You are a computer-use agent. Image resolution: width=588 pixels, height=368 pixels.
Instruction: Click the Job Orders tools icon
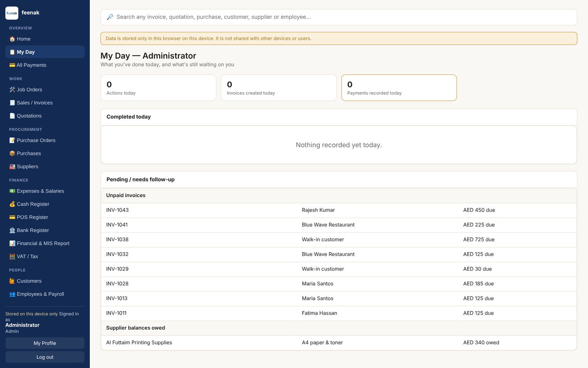[12, 90]
